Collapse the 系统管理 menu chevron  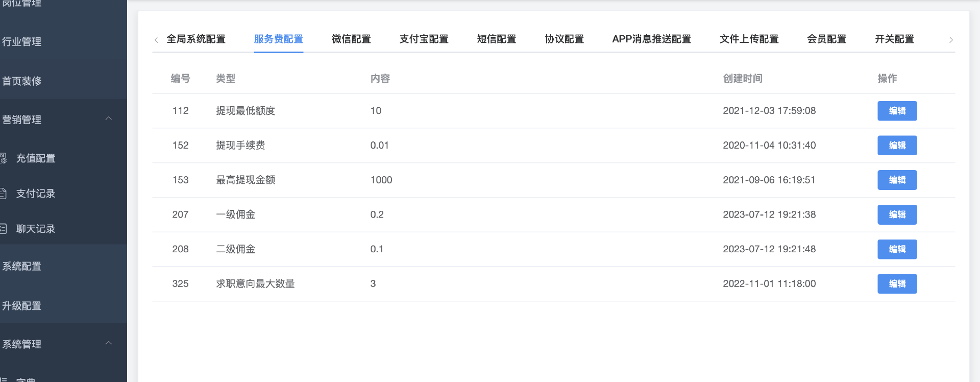click(x=108, y=343)
